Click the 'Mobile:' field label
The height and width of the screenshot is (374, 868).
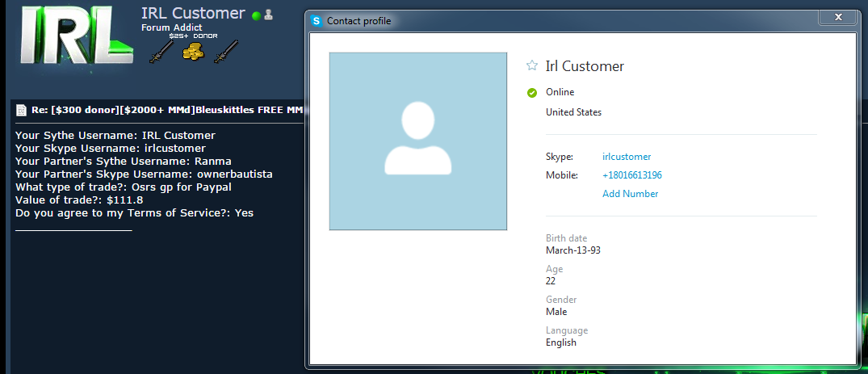(562, 175)
